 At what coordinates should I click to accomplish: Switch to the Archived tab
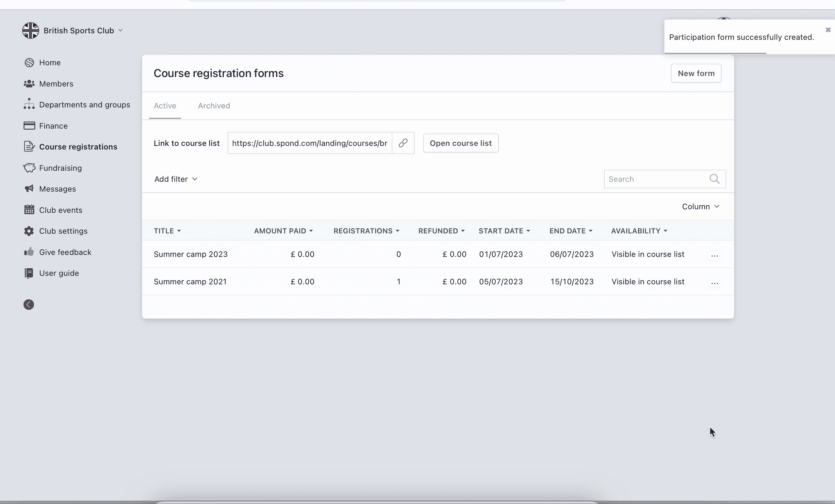click(x=214, y=106)
